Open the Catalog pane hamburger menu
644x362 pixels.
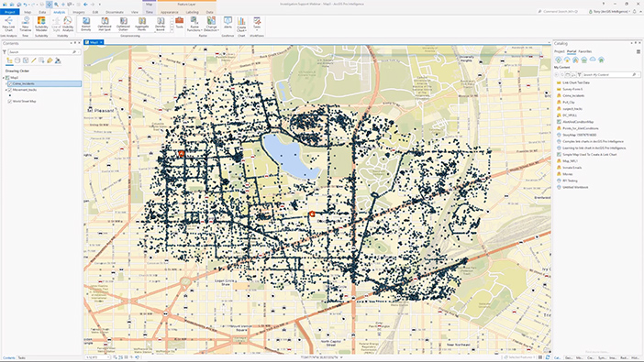click(x=638, y=51)
